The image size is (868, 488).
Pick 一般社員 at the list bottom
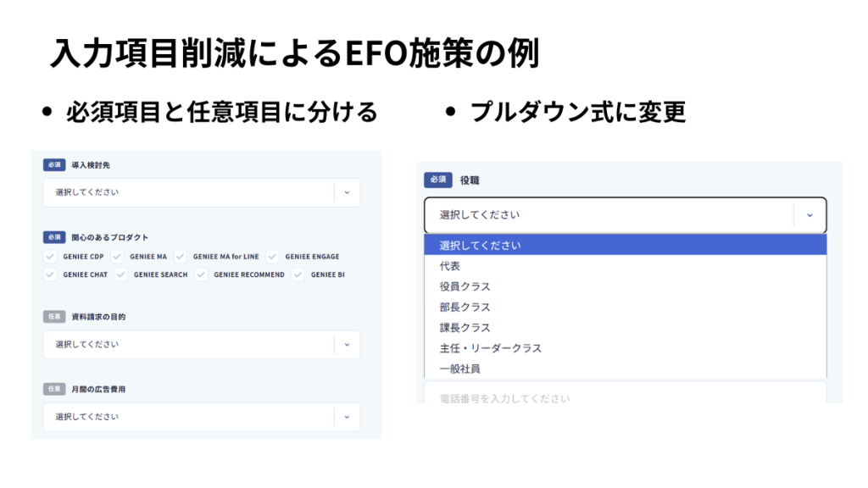point(459,369)
